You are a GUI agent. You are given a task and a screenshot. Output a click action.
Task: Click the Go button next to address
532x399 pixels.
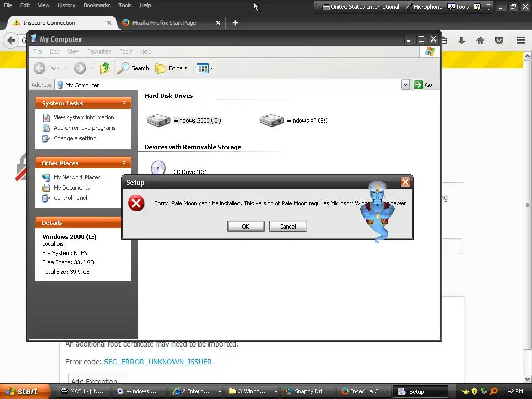click(423, 85)
